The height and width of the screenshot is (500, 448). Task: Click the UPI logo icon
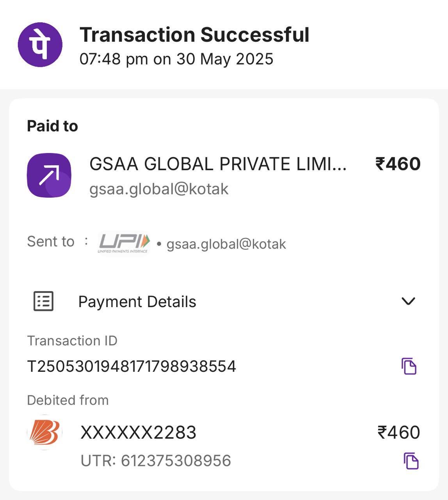tap(124, 243)
